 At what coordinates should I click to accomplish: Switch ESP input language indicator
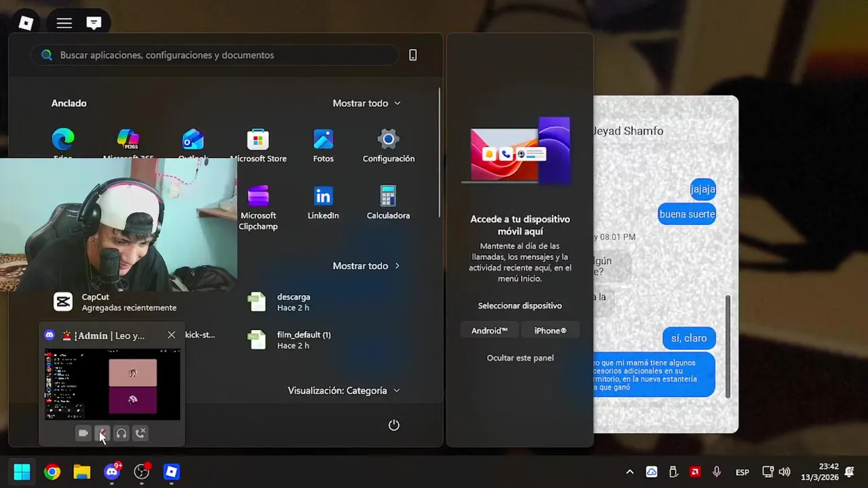click(743, 472)
